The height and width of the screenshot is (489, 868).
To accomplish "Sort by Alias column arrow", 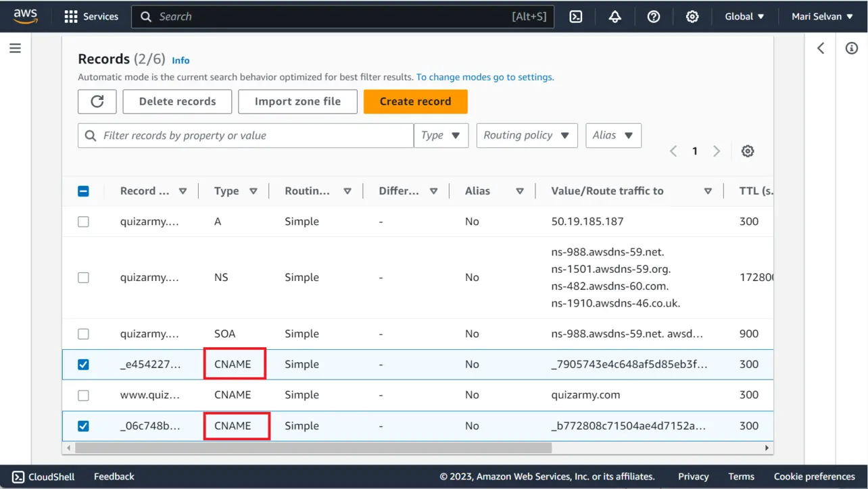I will point(520,191).
